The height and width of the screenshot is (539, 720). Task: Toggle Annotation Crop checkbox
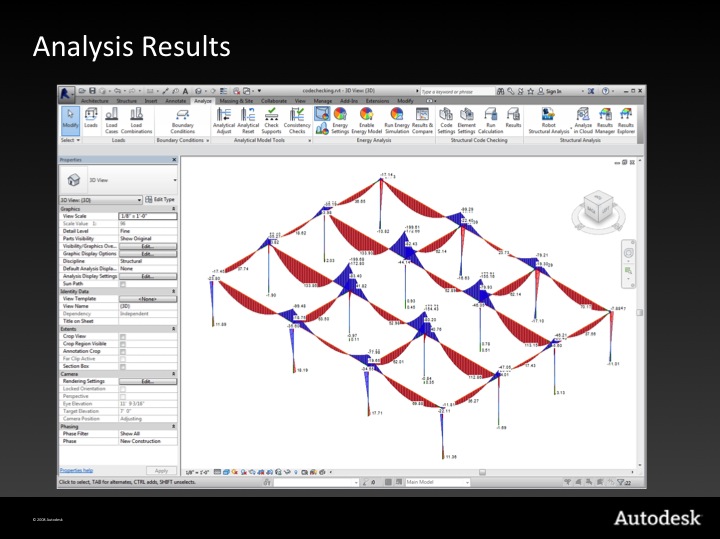(x=123, y=352)
